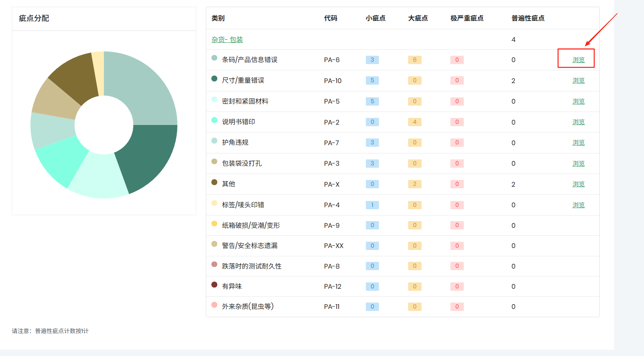Viewport: 644px width, 356px height.
Task: Select the 包装袋没打孔 row label
Action: (x=242, y=163)
